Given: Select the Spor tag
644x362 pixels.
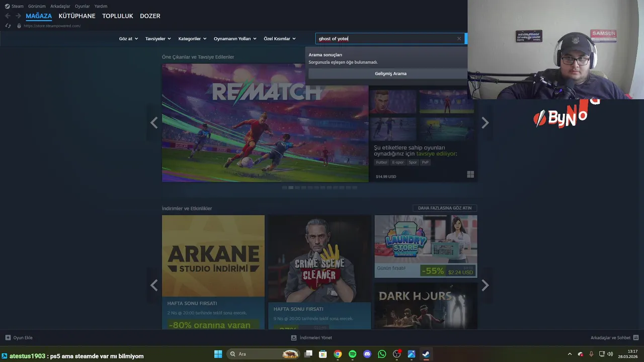Looking at the screenshot, I should [x=413, y=162].
